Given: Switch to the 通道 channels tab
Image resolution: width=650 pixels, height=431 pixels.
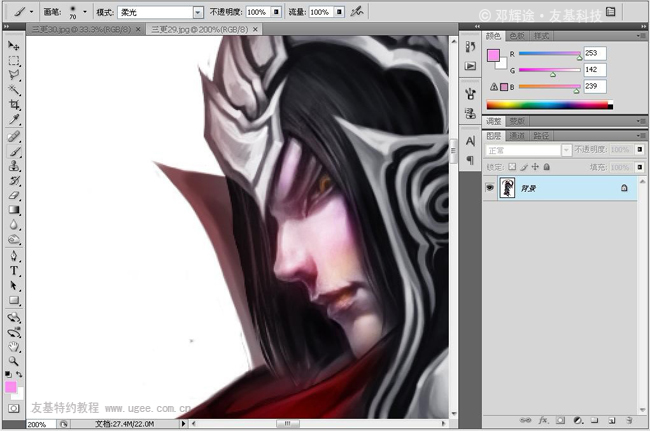Looking at the screenshot, I should 517,136.
